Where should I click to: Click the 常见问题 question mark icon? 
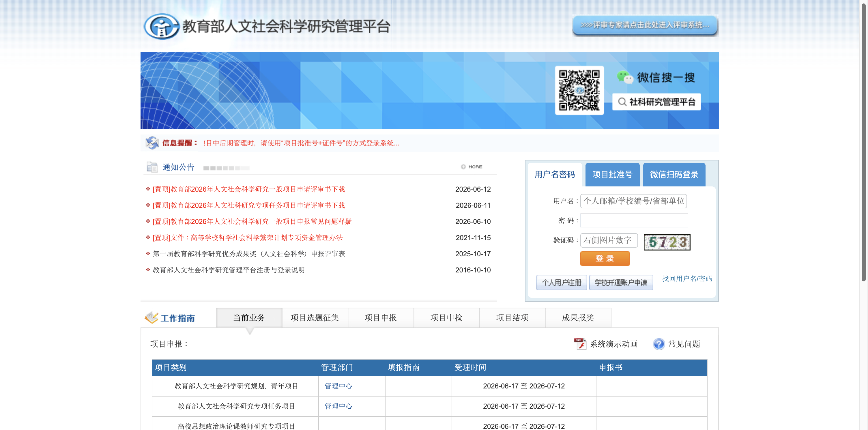click(659, 344)
